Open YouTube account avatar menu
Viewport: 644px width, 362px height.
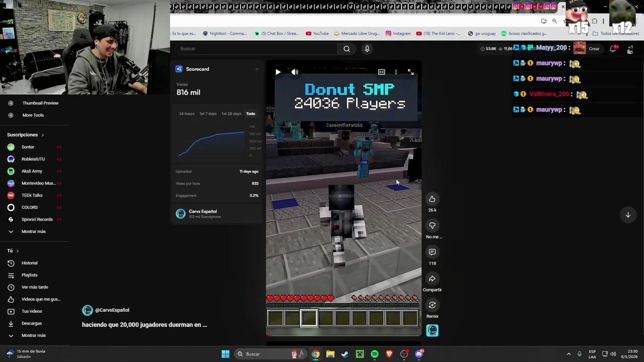(x=630, y=49)
